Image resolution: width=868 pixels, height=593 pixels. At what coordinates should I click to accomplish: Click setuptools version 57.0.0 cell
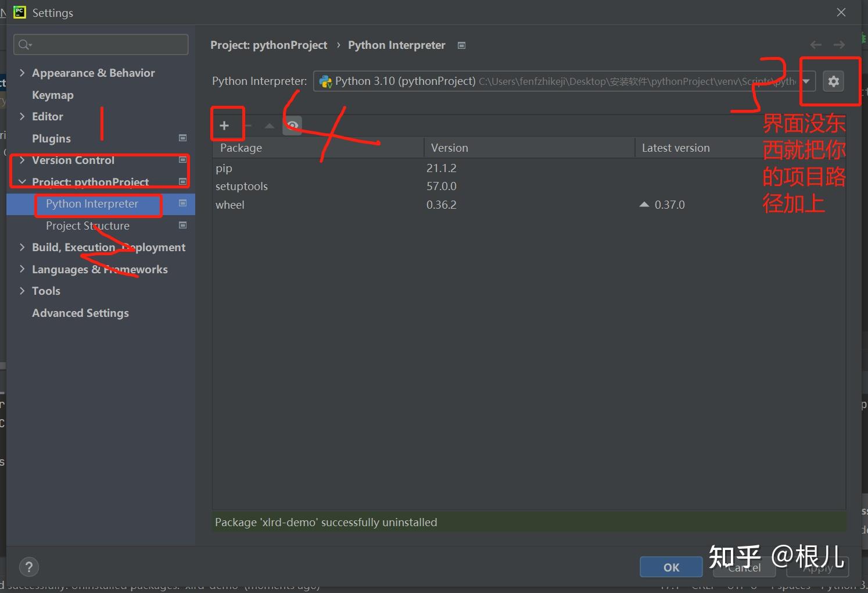pyautogui.click(x=442, y=186)
